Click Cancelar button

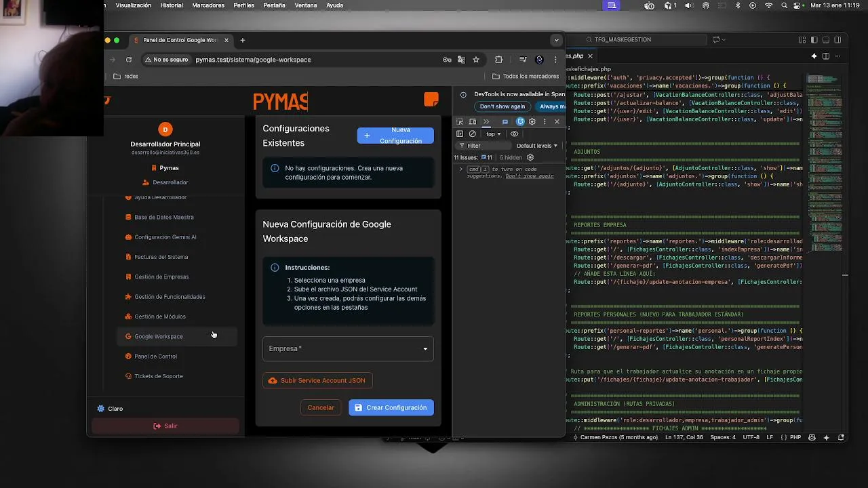321,407
